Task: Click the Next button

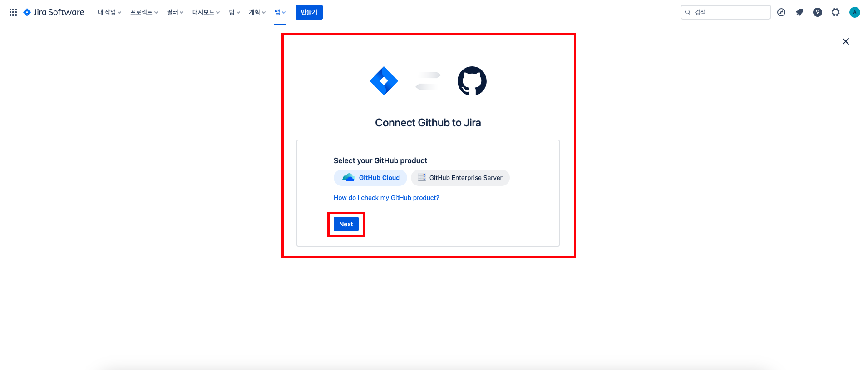Action: [346, 224]
